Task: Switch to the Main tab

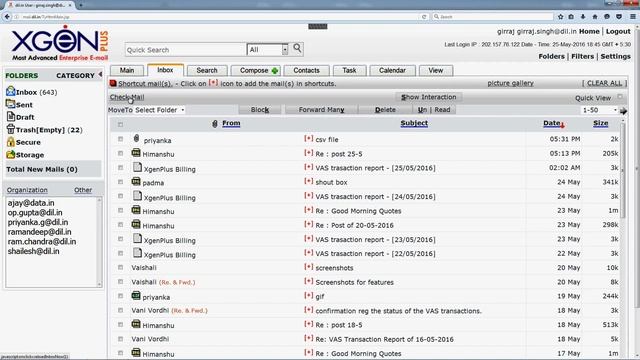Action: pyautogui.click(x=127, y=71)
